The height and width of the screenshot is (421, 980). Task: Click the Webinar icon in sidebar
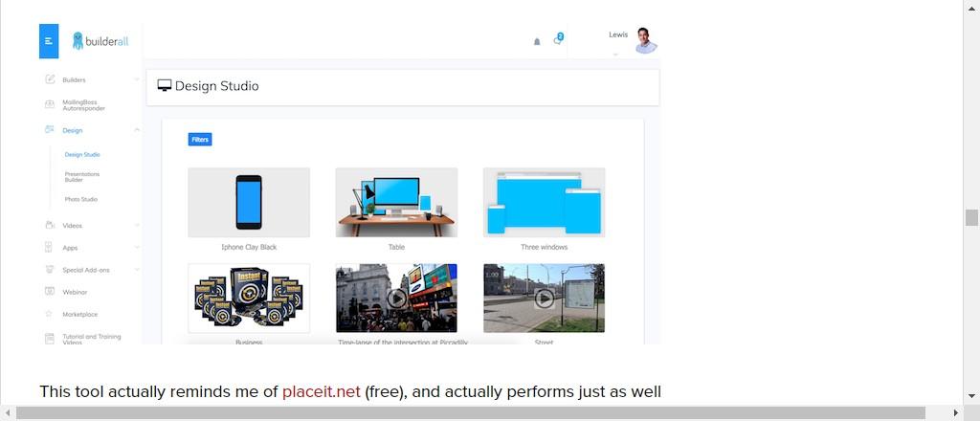coord(50,292)
